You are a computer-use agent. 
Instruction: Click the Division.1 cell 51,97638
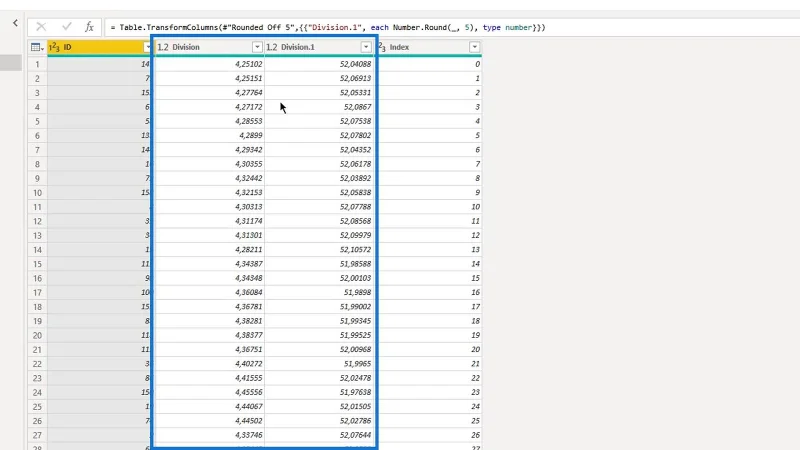pyautogui.click(x=319, y=392)
